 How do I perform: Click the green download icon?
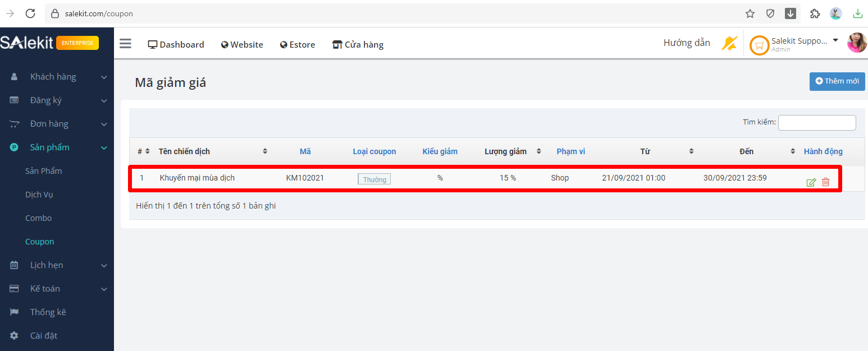tap(857, 13)
